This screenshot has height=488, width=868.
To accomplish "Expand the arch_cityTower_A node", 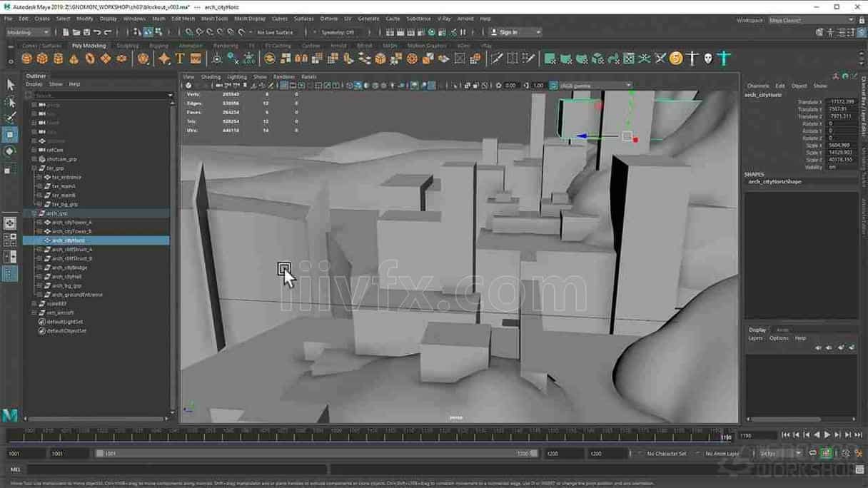I will pyautogui.click(x=39, y=223).
